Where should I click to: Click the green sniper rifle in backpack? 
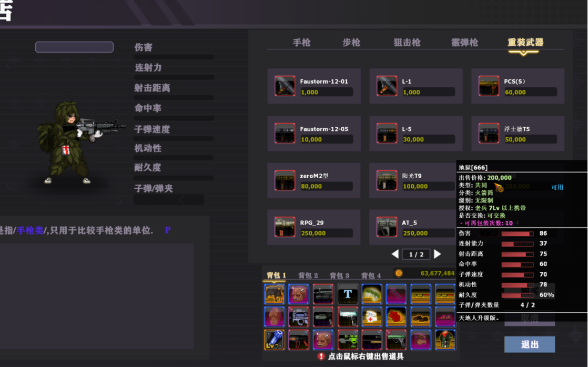tap(348, 340)
